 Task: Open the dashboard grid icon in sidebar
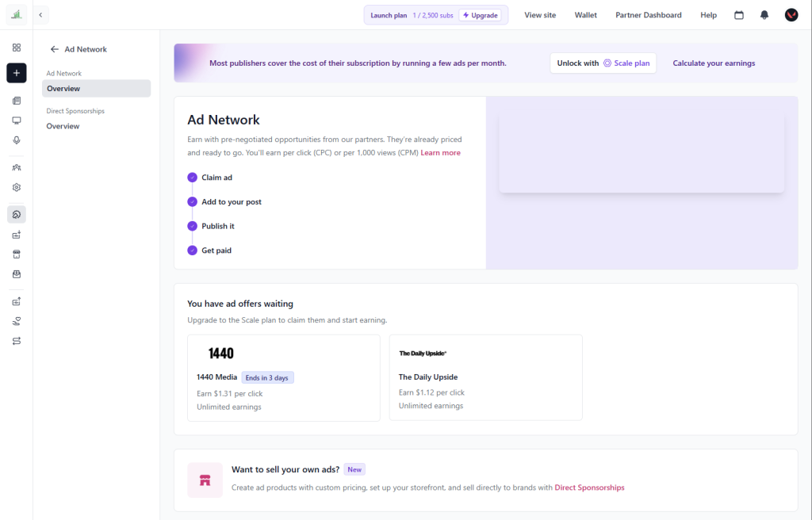[x=17, y=48]
